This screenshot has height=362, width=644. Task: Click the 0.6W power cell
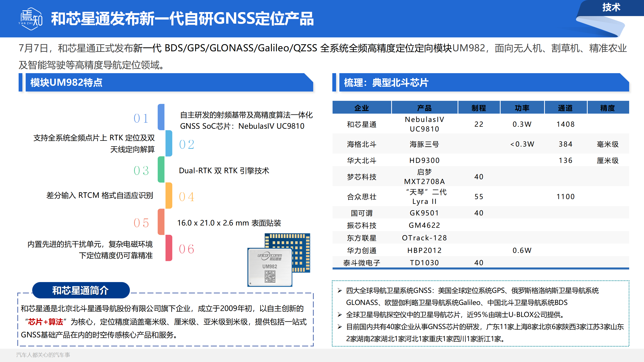522,251
